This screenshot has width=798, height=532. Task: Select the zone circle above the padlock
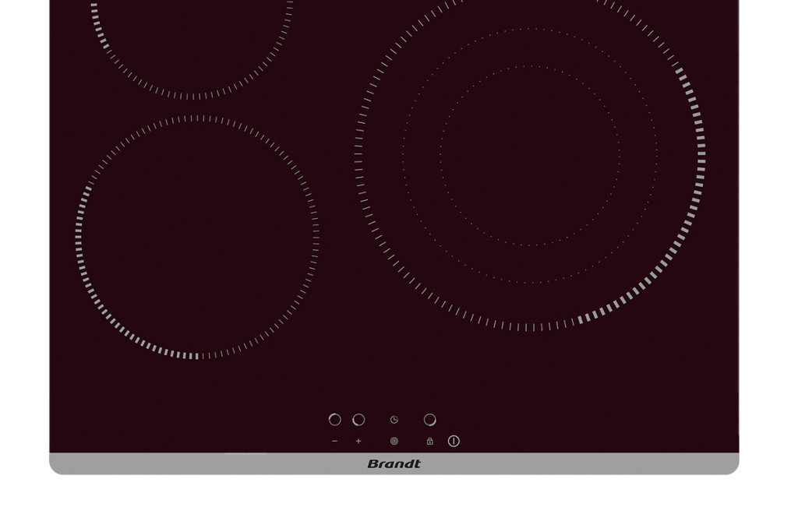point(429,420)
